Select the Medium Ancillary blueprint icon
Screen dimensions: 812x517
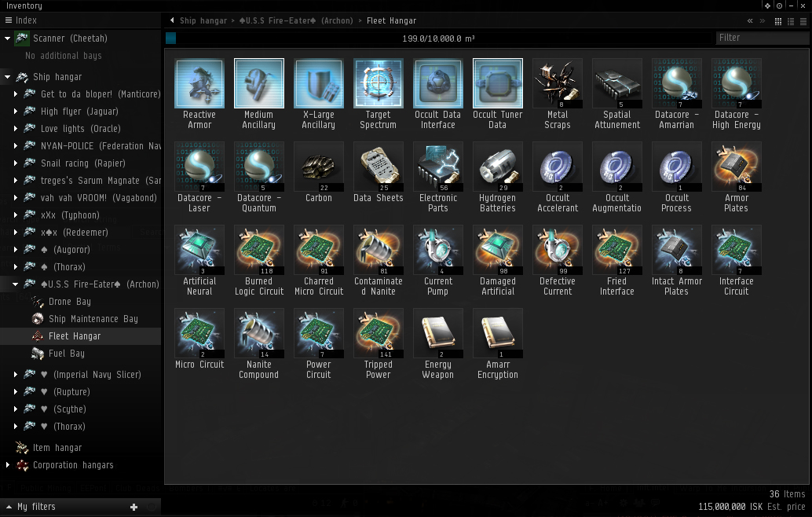[259, 83]
